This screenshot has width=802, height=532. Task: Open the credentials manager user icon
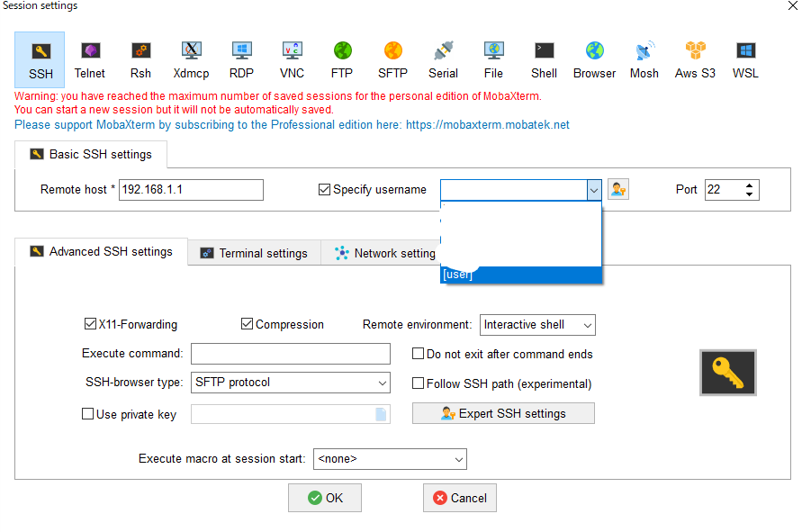[x=617, y=189]
